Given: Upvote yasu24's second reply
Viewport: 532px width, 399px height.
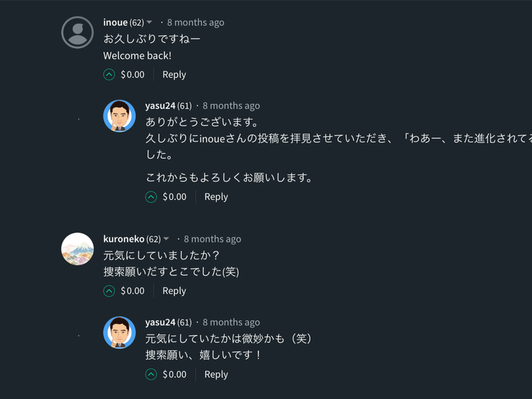Looking at the screenshot, I should [151, 375].
